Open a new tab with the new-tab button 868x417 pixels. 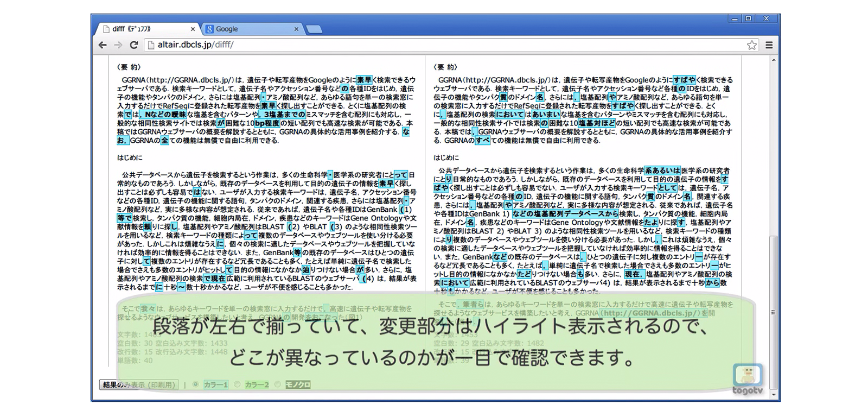[314, 29]
